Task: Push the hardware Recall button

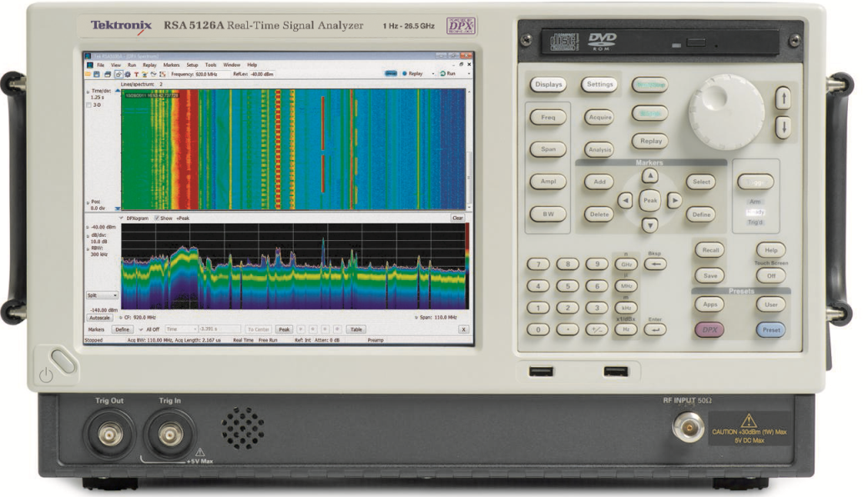Action: point(710,250)
